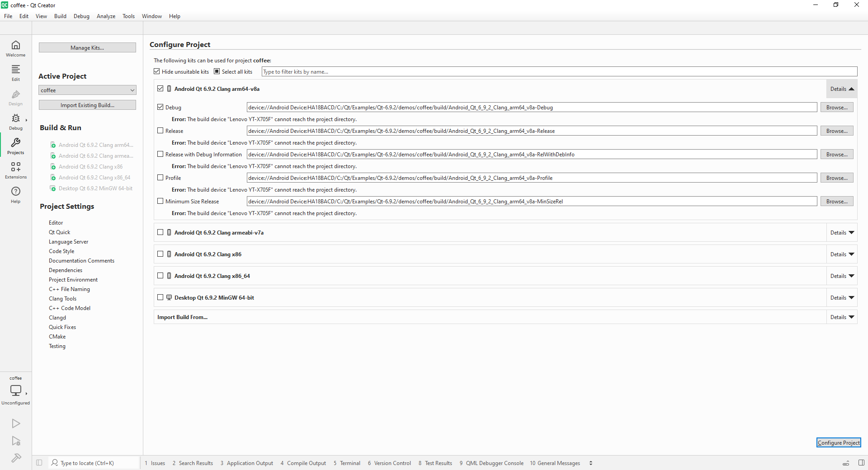Check the Android armeabi-v7a kit

point(160,232)
